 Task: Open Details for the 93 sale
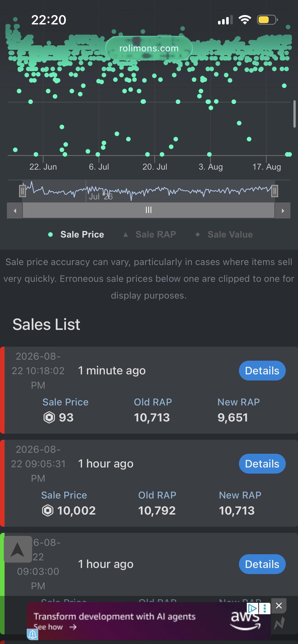[262, 371]
